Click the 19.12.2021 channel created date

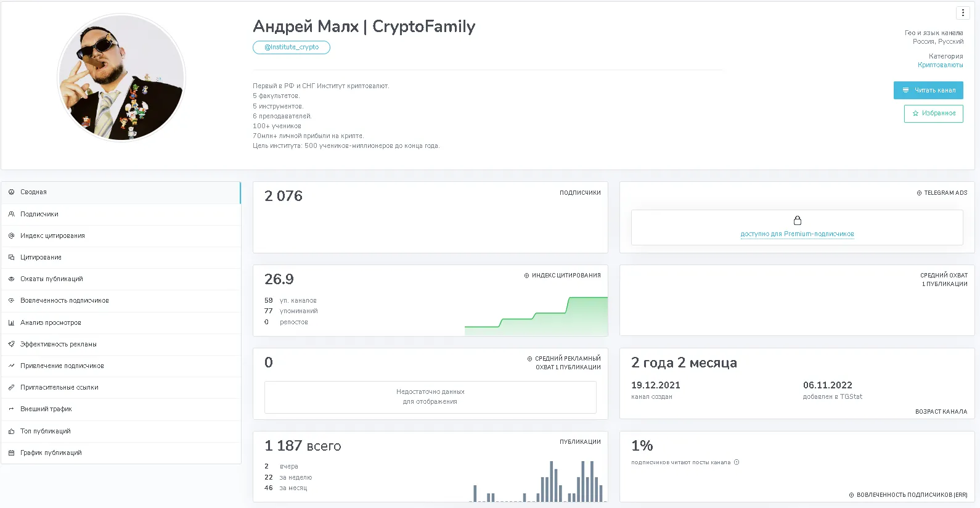(656, 385)
